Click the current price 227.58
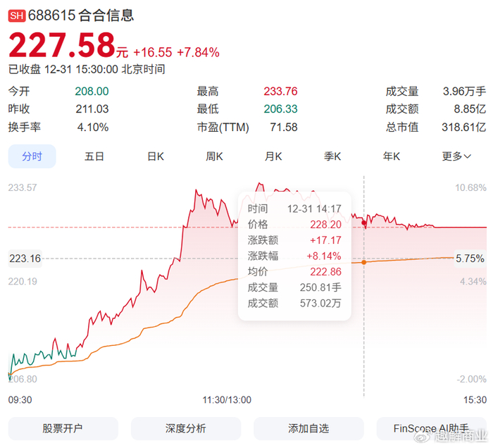493x448 pixels. point(61,46)
